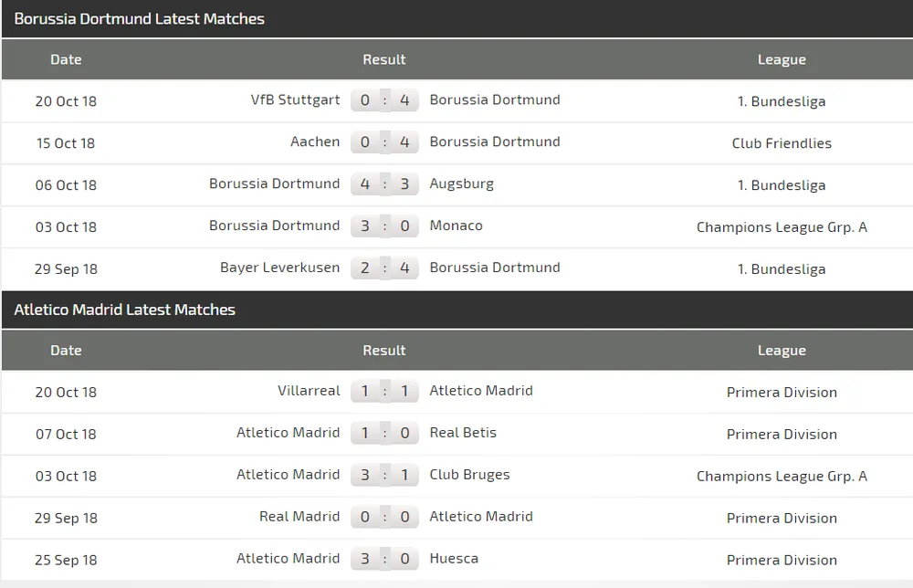Click the 03 Oct 18 Dortmund match date
The width and height of the screenshot is (913, 588).
(66, 227)
